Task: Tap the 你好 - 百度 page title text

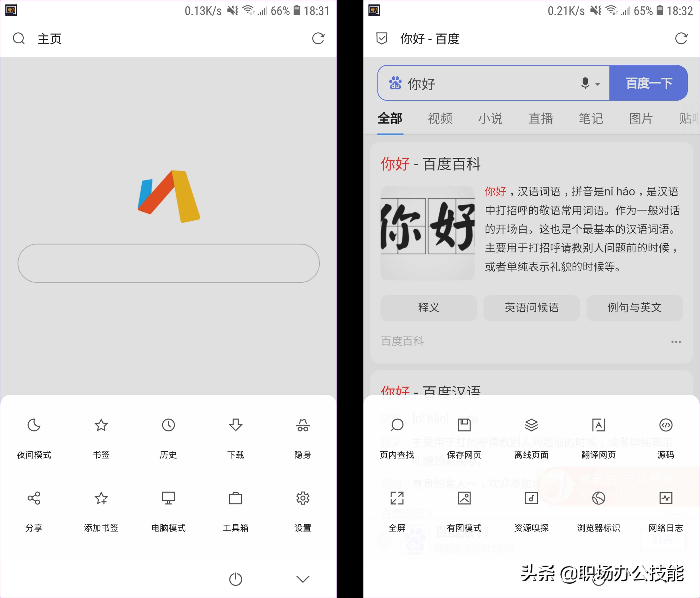Action: (x=430, y=39)
